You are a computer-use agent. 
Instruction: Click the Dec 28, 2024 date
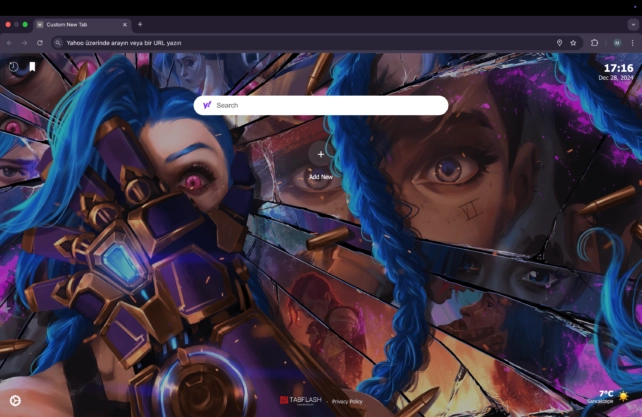[x=616, y=77]
